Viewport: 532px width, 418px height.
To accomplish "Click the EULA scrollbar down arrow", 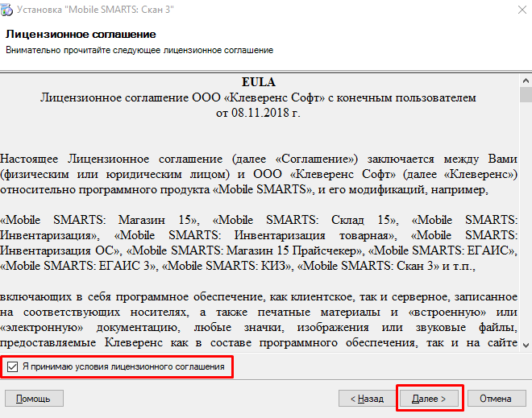I will tap(526, 346).
